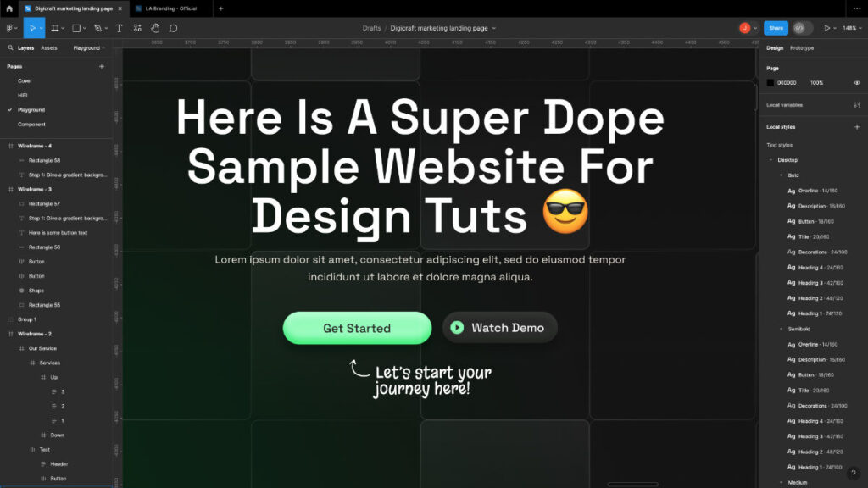Open the zoom level 148% dropdown
Viewport: 868px width, 488px height.
[x=852, y=28]
